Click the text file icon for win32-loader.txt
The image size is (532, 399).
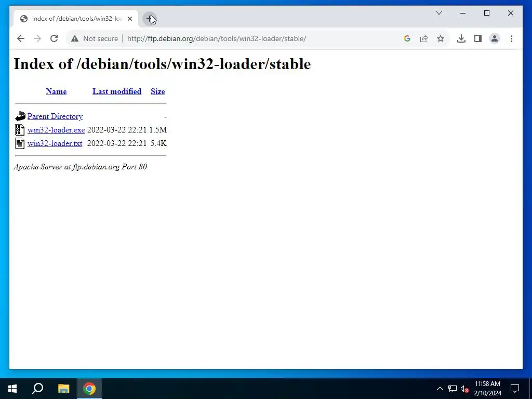pos(20,143)
